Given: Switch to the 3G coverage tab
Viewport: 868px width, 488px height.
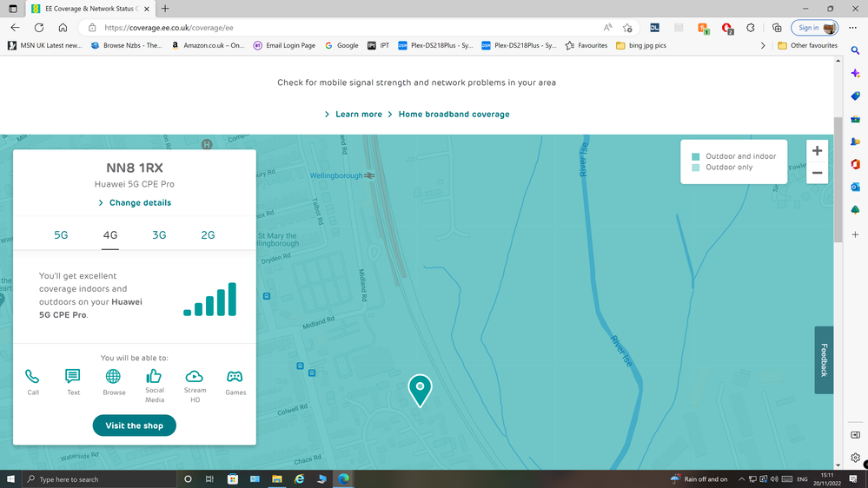Looking at the screenshot, I should pos(159,235).
